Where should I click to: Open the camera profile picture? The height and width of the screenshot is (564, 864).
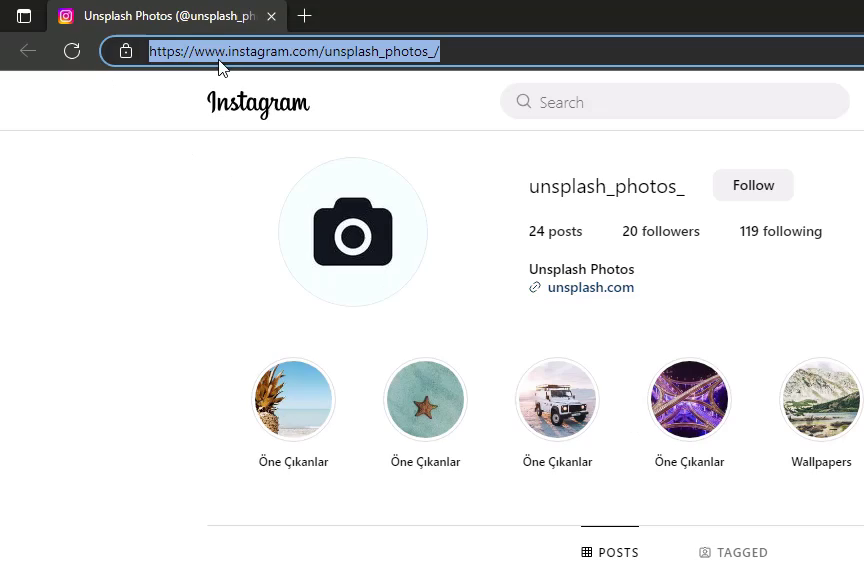pyautogui.click(x=353, y=232)
